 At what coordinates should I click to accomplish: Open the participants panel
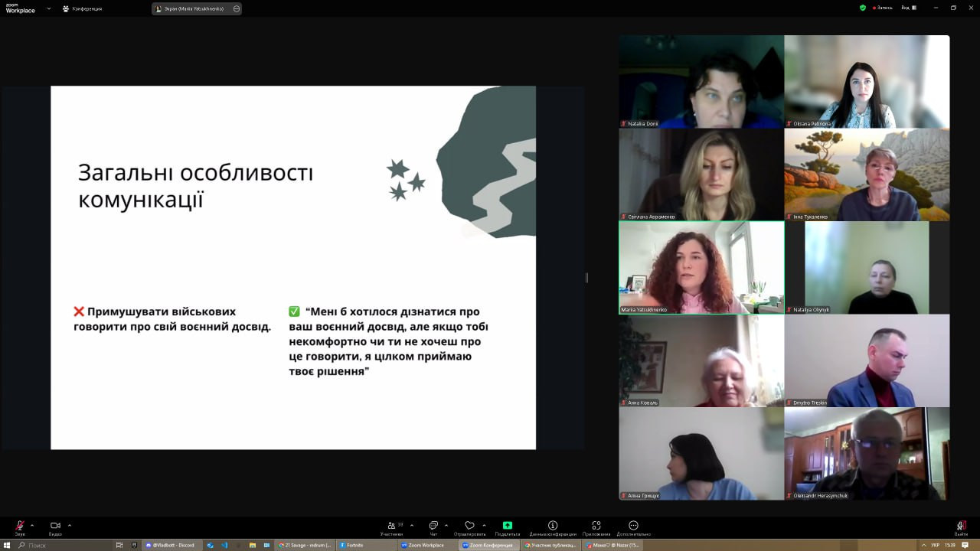(x=392, y=527)
